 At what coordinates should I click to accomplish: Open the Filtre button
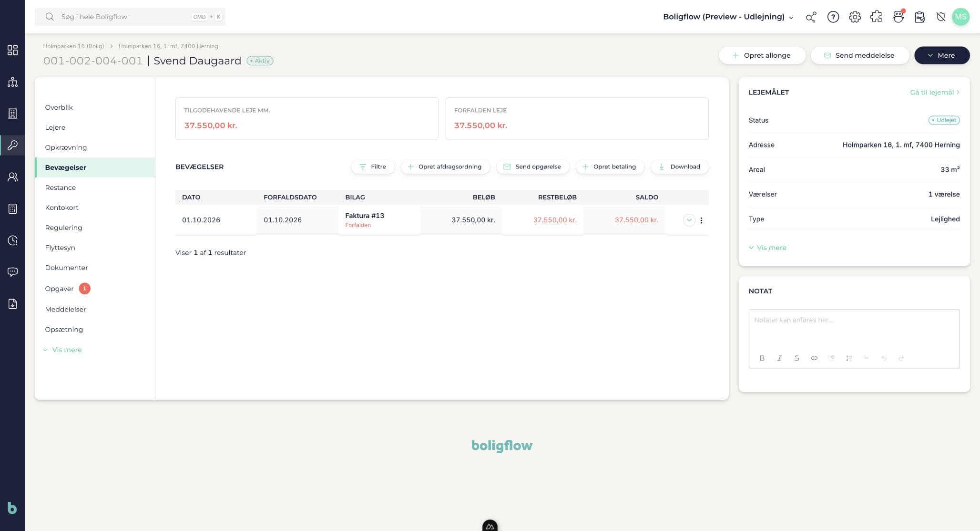(373, 167)
